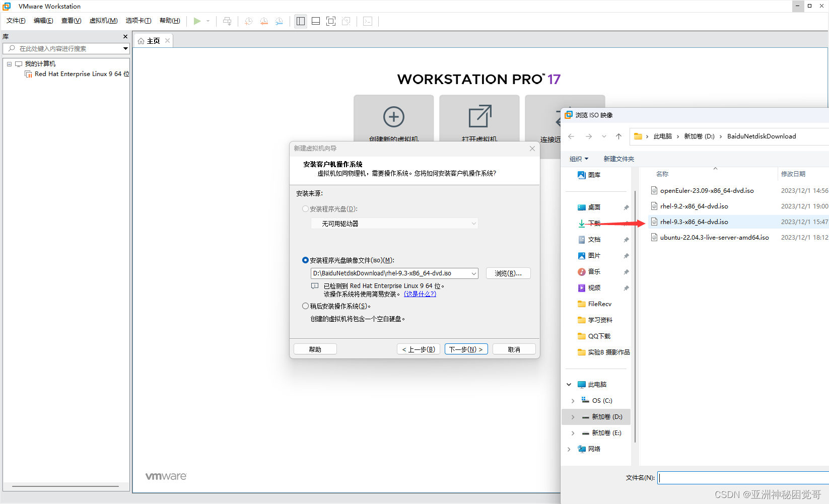Collapse the 此电脑 node in navigation pane
Image resolution: width=829 pixels, height=504 pixels.
[x=569, y=385]
